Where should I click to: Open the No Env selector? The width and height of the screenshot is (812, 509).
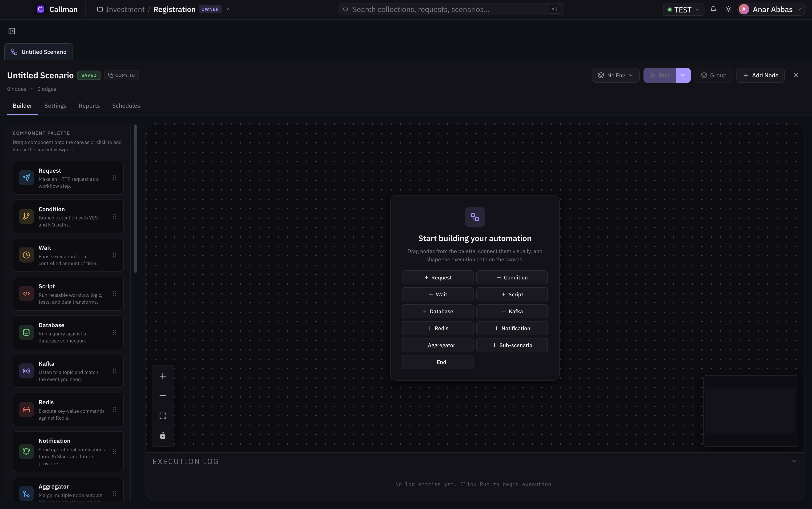[615, 76]
